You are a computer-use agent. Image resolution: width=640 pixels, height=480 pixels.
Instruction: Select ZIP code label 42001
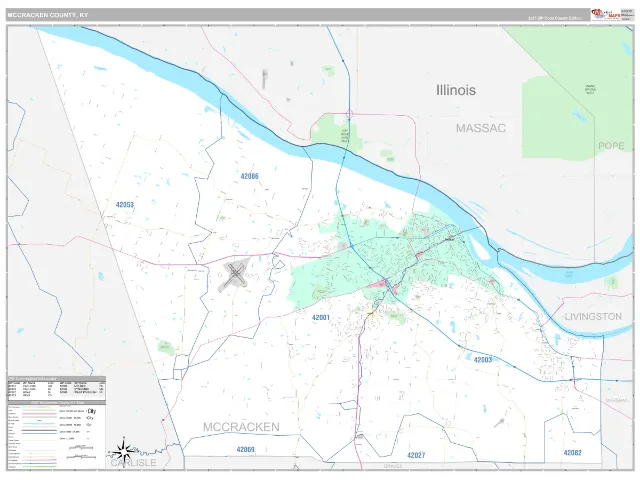click(321, 318)
